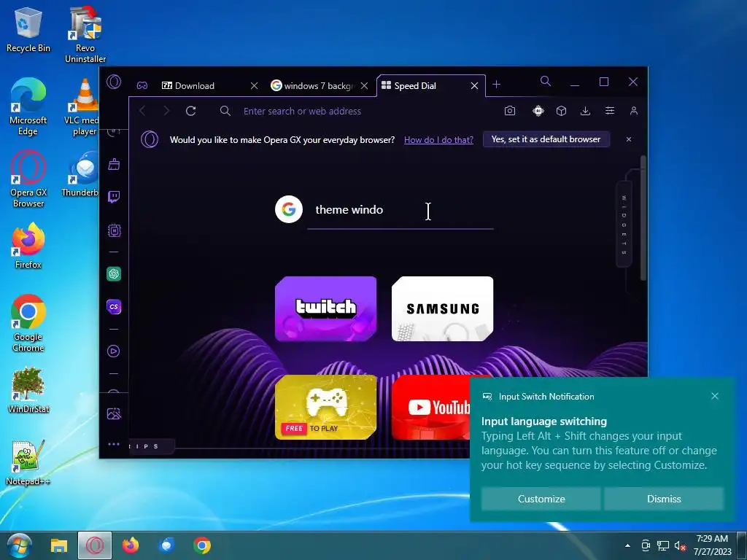747x560 pixels.
Task: Open the CS purple sidebar icon
Action: [114, 307]
